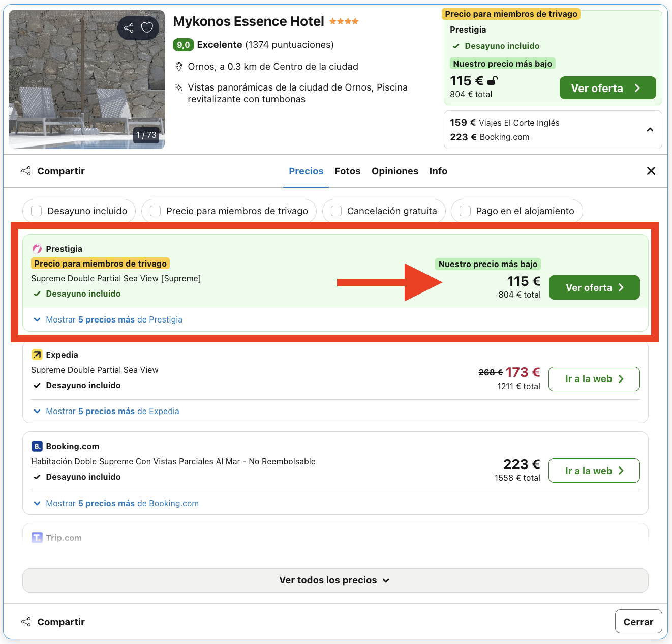This screenshot has height=644, width=672.
Task: Click the share icon on hotel photo
Action: [129, 28]
